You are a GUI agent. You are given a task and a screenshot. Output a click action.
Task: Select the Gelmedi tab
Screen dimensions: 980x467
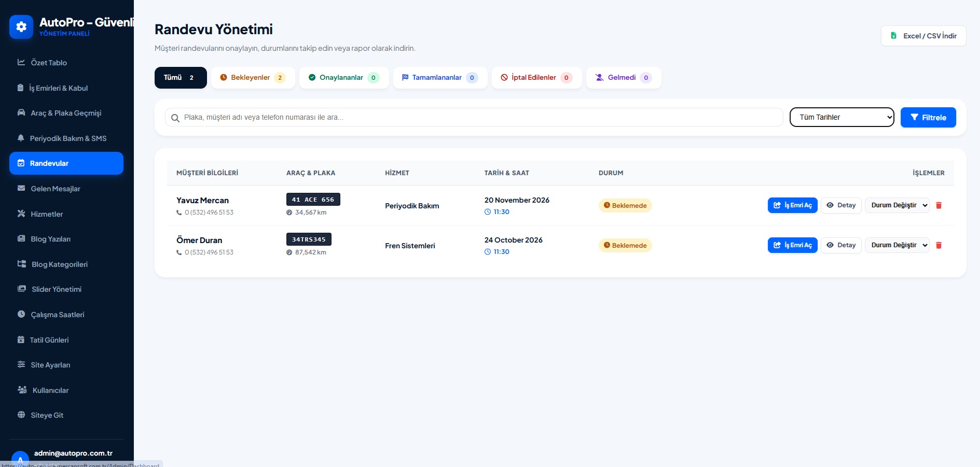[x=624, y=78]
